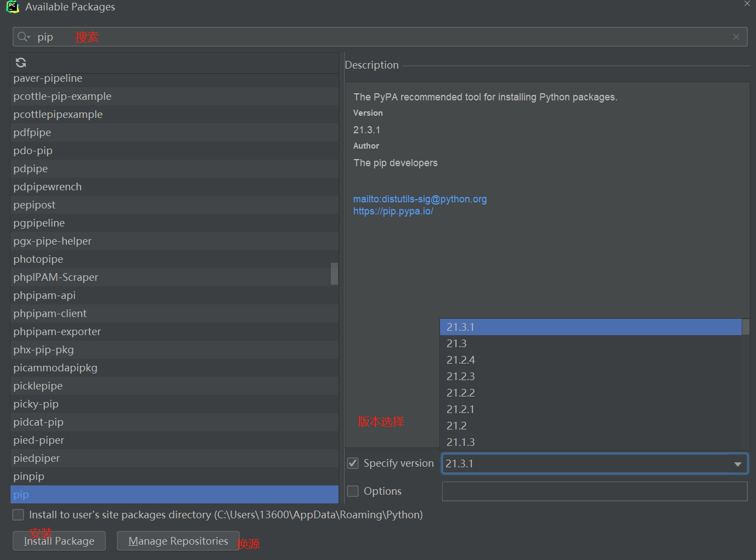The image size is (756, 560).
Task: Open Manage Repositories
Action: click(x=178, y=541)
